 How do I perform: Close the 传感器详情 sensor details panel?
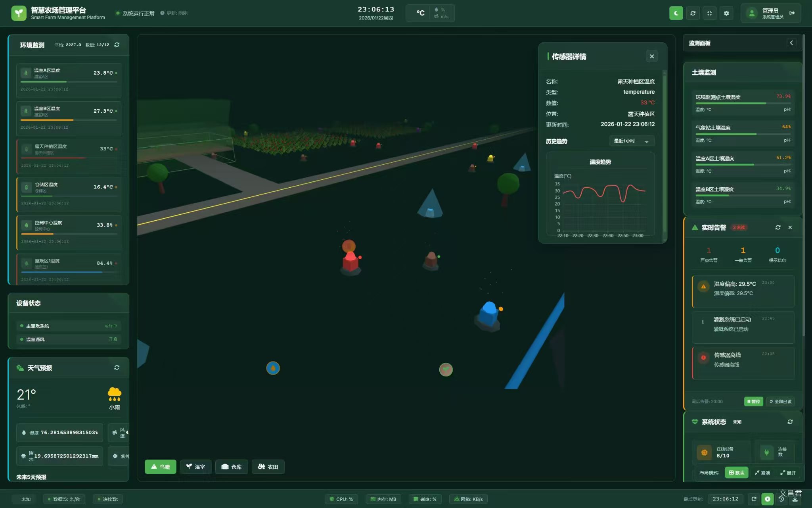651,56
